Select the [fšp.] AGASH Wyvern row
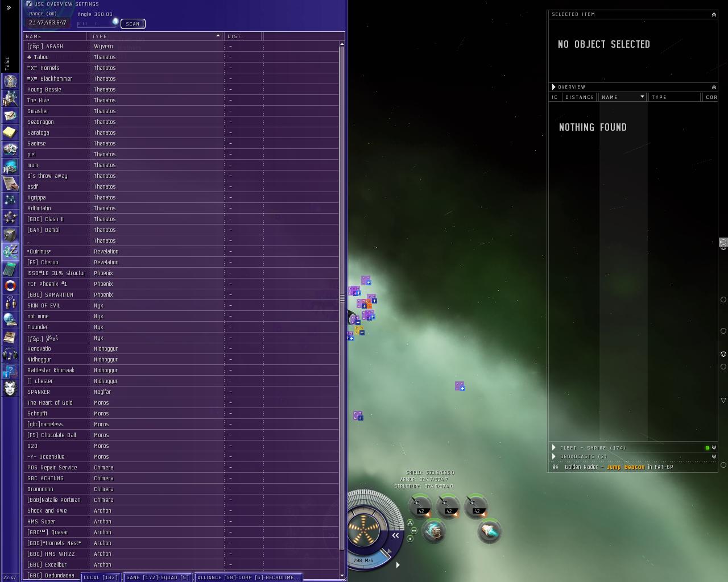 coord(182,47)
